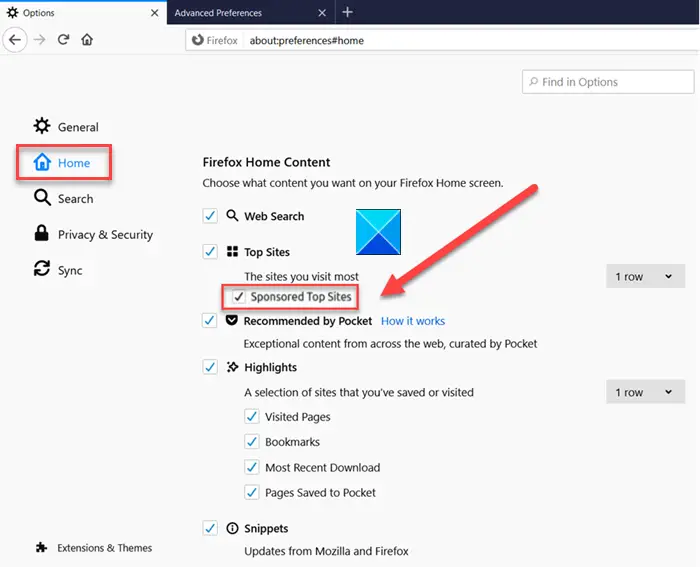This screenshot has height=567, width=700.
Task: Open the Sync settings category
Action: tap(58, 270)
